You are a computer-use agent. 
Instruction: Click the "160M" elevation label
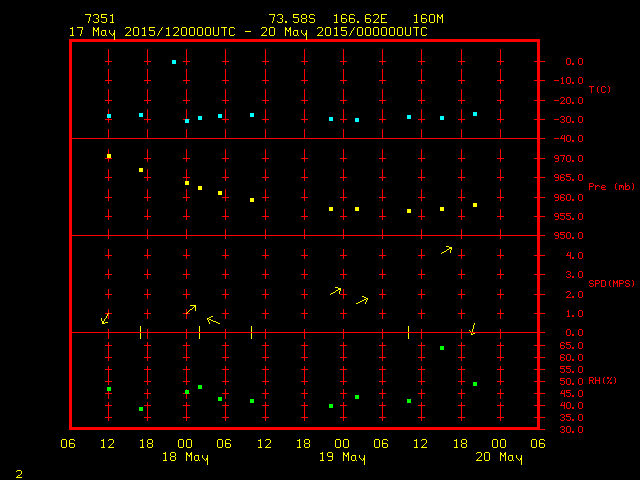pos(430,19)
